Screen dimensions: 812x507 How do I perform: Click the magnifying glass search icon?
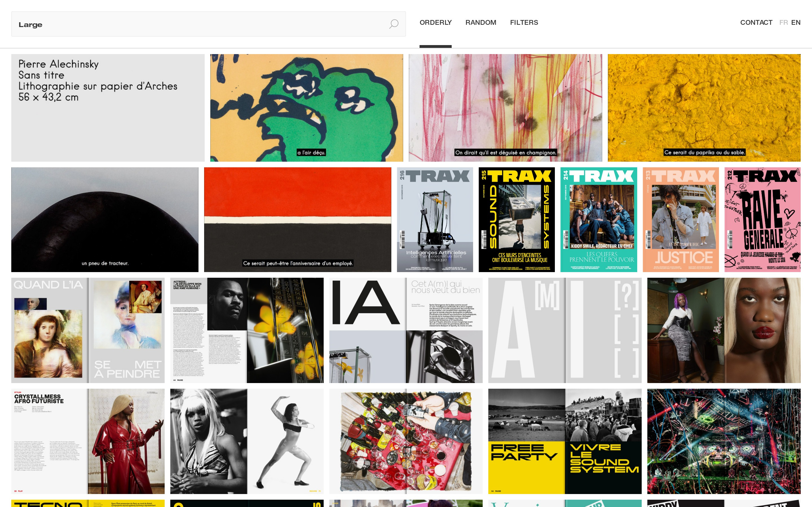(394, 24)
